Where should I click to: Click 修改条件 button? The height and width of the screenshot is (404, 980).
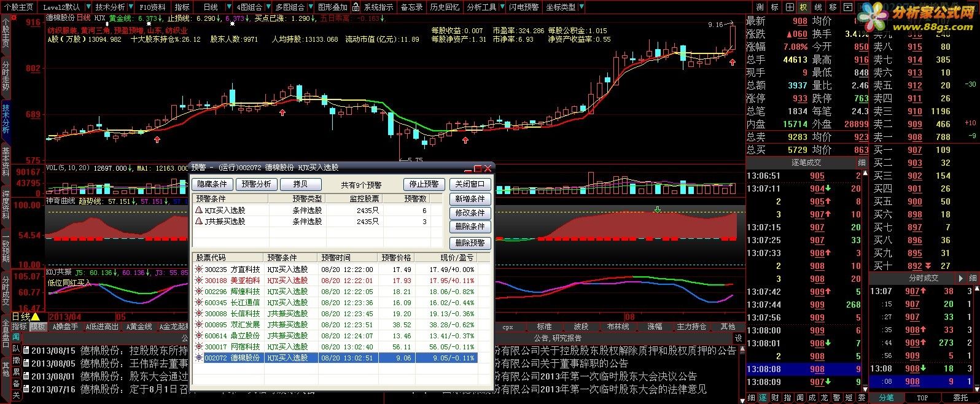coord(470,213)
